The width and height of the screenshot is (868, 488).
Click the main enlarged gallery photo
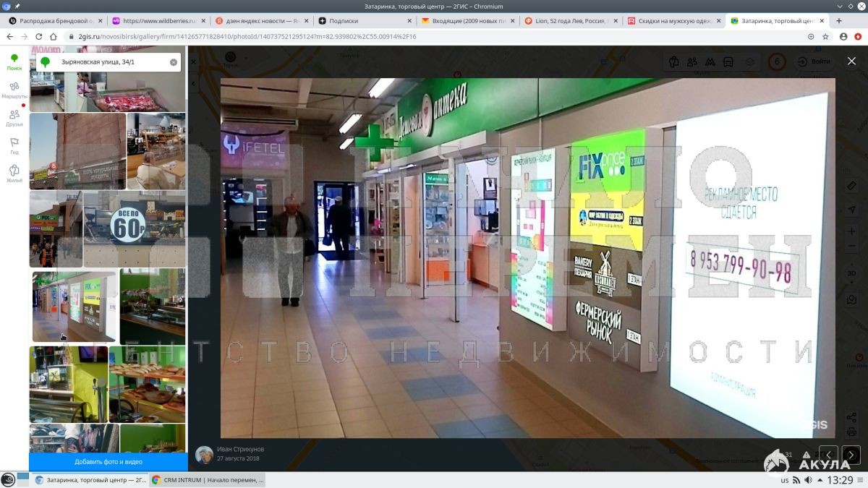[x=527, y=258]
